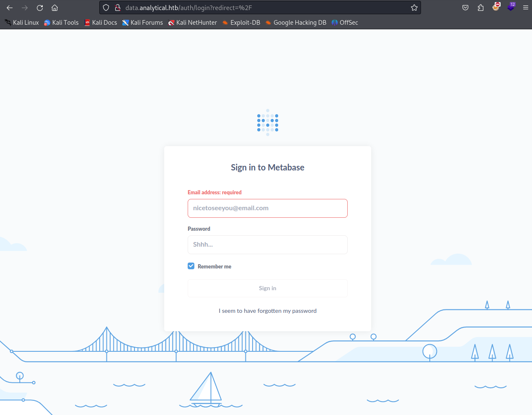Open the Pocket save icon
The image size is (532, 415).
(x=465, y=8)
